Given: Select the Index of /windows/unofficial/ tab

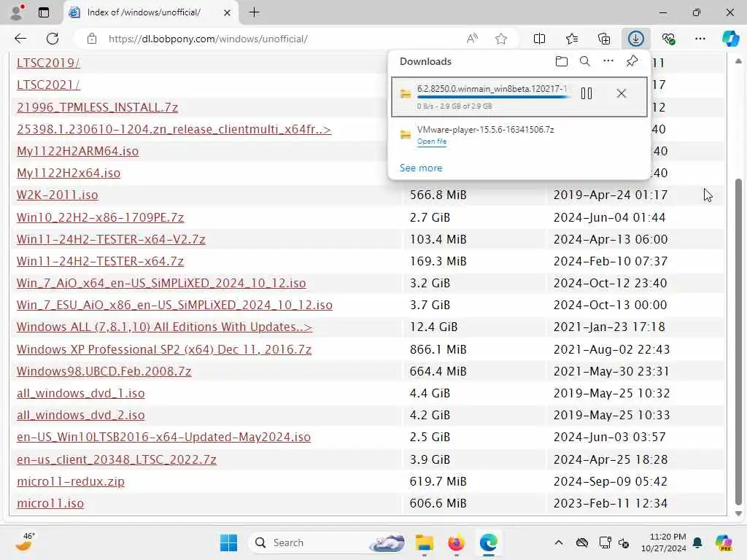Looking at the screenshot, I should point(150,12).
